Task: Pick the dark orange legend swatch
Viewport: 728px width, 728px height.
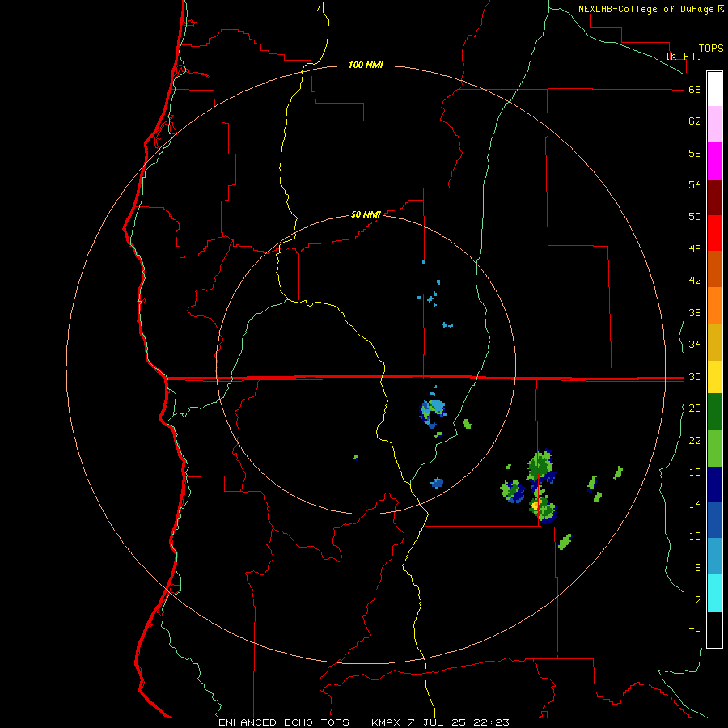Action: pos(714,269)
